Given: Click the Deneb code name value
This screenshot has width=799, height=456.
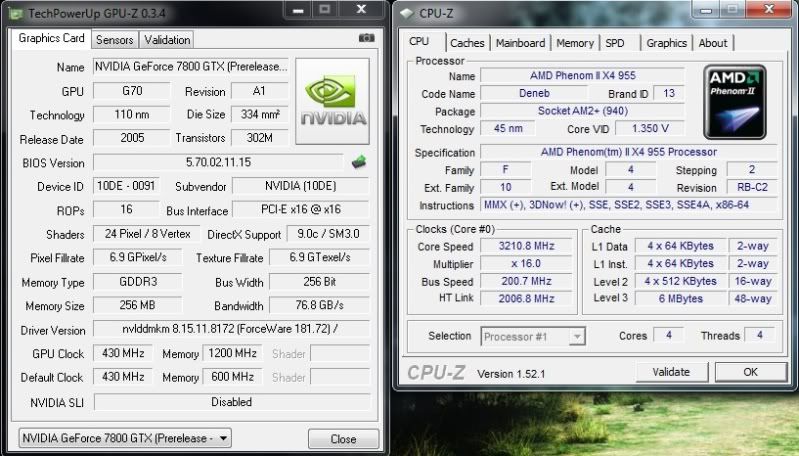Looking at the screenshot, I should pos(534,93).
